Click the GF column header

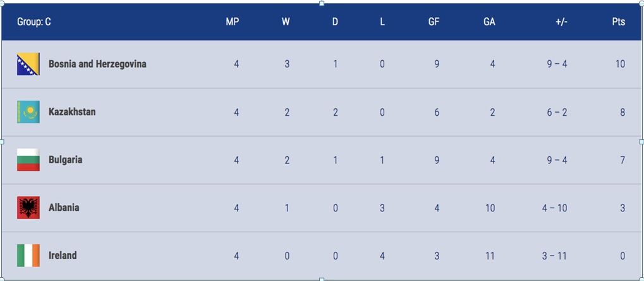tap(434, 22)
